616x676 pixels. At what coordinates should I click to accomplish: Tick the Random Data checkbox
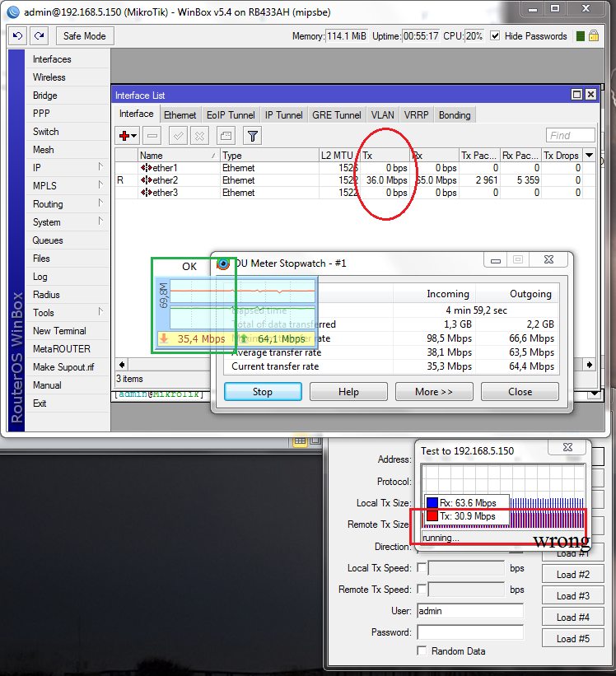point(422,651)
